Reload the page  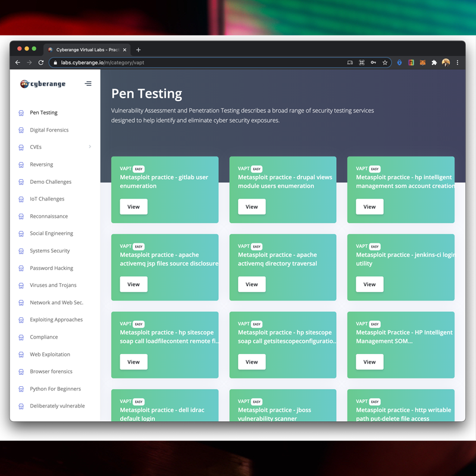tap(41, 62)
